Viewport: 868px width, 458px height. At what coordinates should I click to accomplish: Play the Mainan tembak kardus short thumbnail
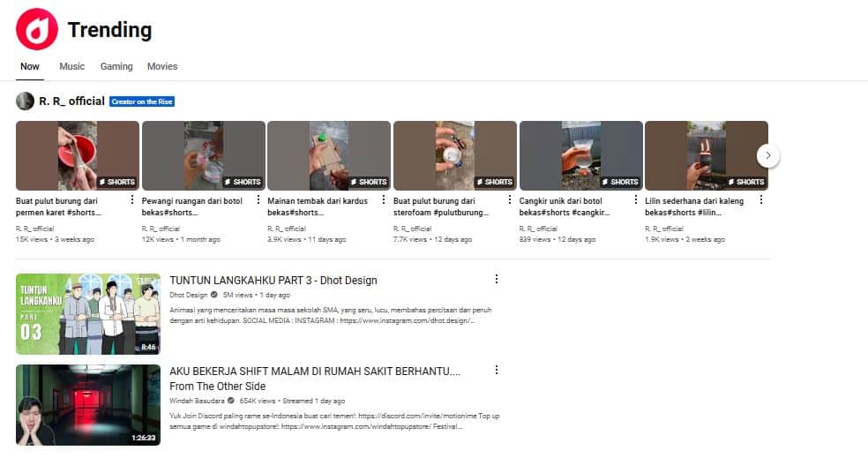[329, 155]
